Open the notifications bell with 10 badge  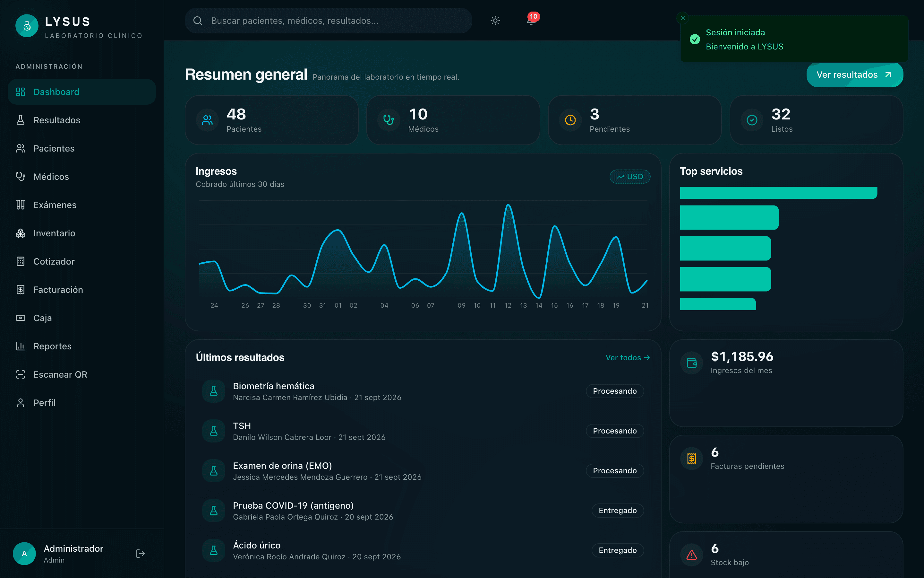531,20
